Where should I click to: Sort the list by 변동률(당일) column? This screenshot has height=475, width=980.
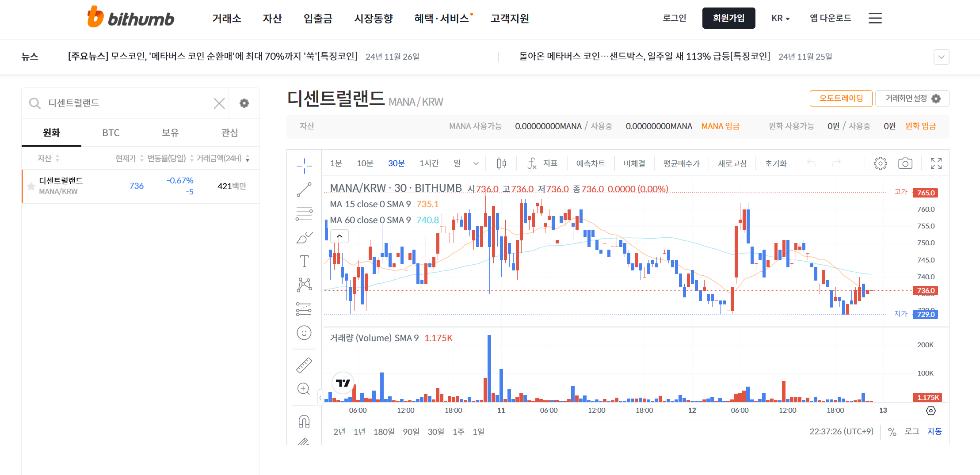171,158
